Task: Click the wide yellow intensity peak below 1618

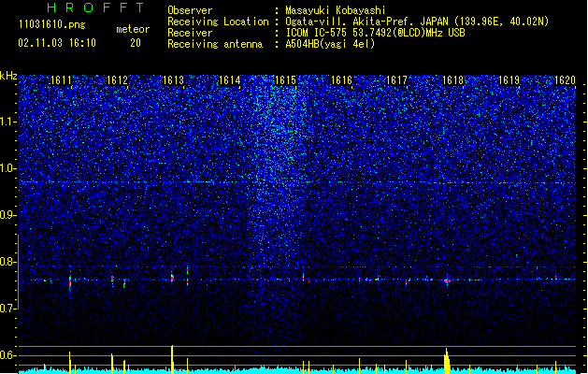Action: pyautogui.click(x=447, y=361)
